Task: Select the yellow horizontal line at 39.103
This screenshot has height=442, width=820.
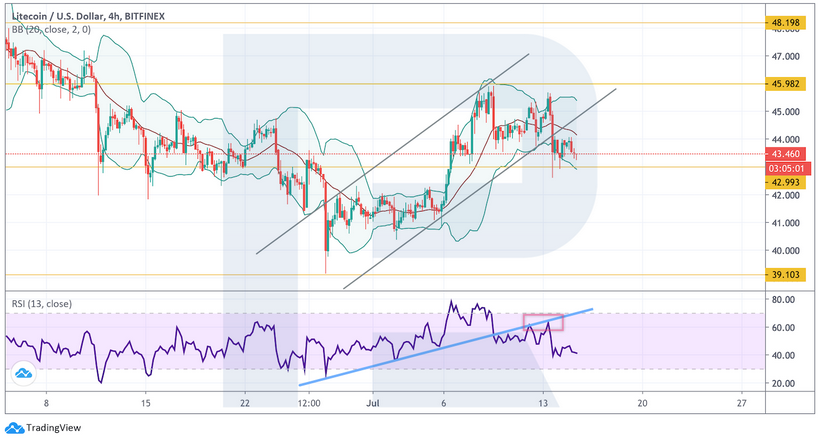Action: [x=385, y=275]
